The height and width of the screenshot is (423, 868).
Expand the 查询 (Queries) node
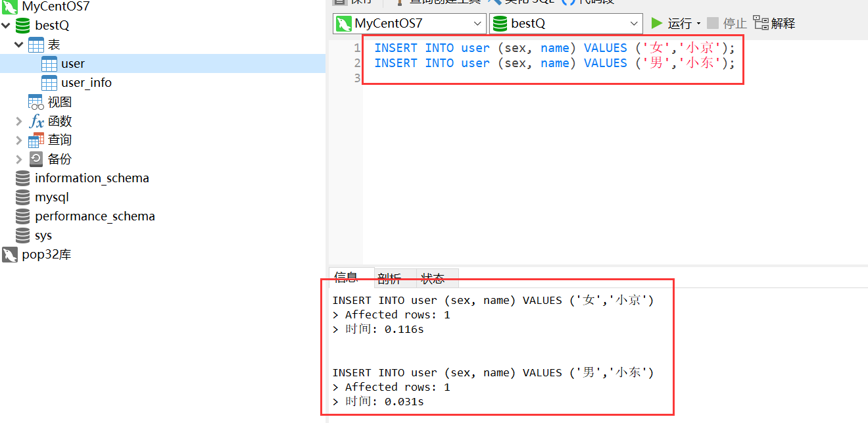(x=19, y=140)
